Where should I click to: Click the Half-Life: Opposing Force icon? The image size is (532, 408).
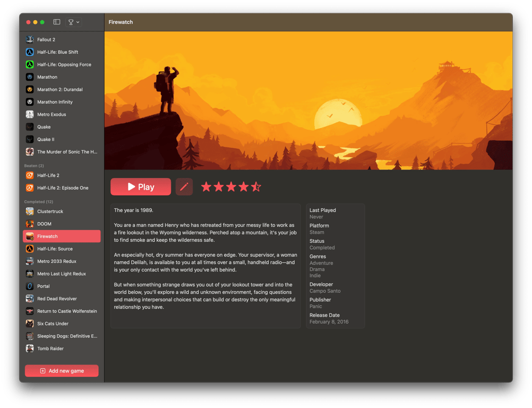[x=30, y=64]
